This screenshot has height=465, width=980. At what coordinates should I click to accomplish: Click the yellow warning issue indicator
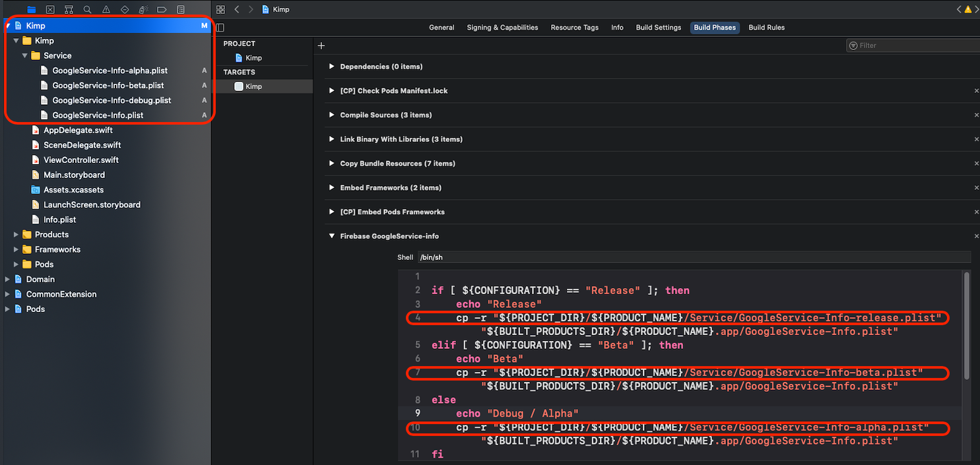(967, 9)
